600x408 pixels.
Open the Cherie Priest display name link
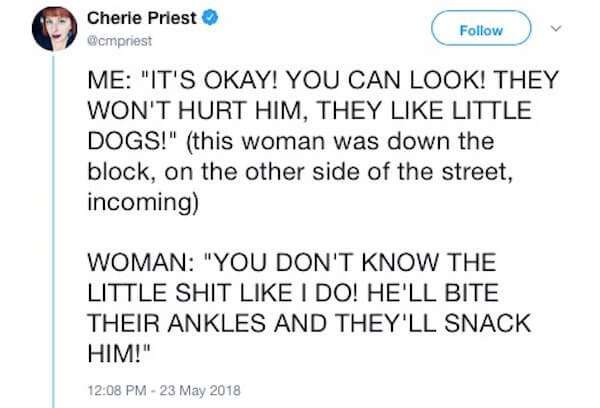coord(142,18)
